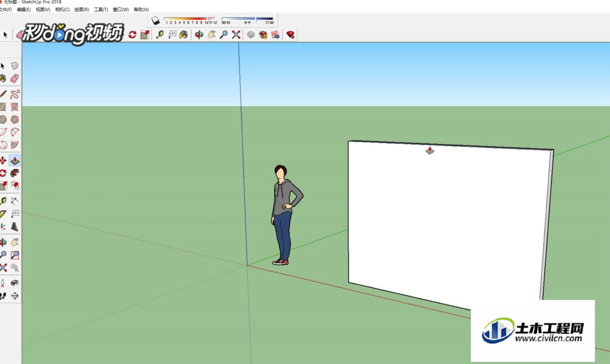Open the Extension Warehouse
The width and height of the screenshot is (610, 364).
coord(263,35)
